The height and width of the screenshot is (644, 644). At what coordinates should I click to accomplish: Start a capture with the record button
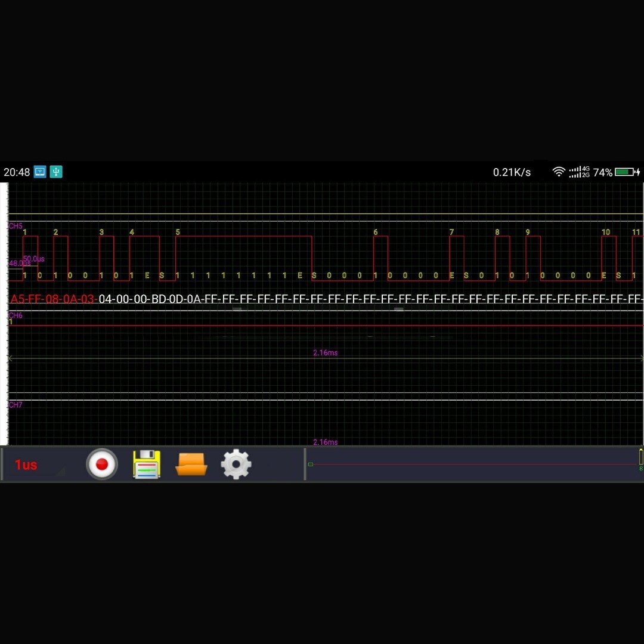[x=102, y=464]
